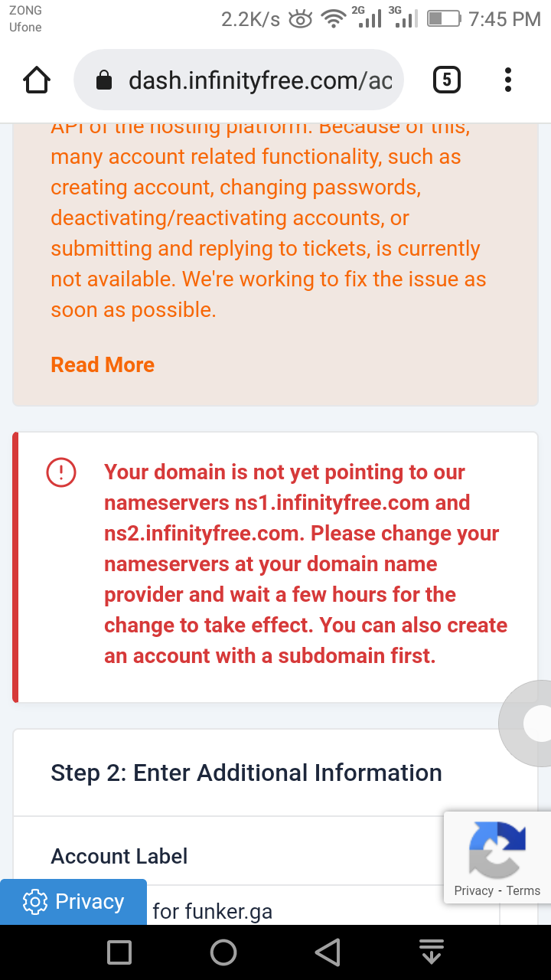Focus the dash.infinityfree.com address bar
This screenshot has width=551, height=980.
point(260,80)
